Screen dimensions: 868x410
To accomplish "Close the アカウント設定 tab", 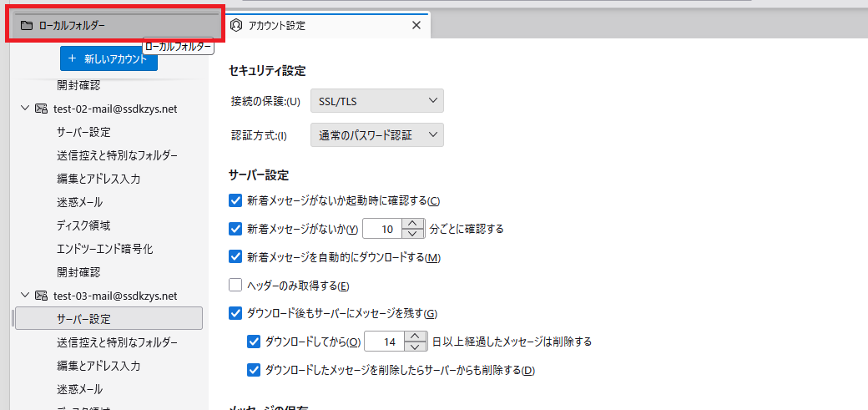I will coord(416,25).
